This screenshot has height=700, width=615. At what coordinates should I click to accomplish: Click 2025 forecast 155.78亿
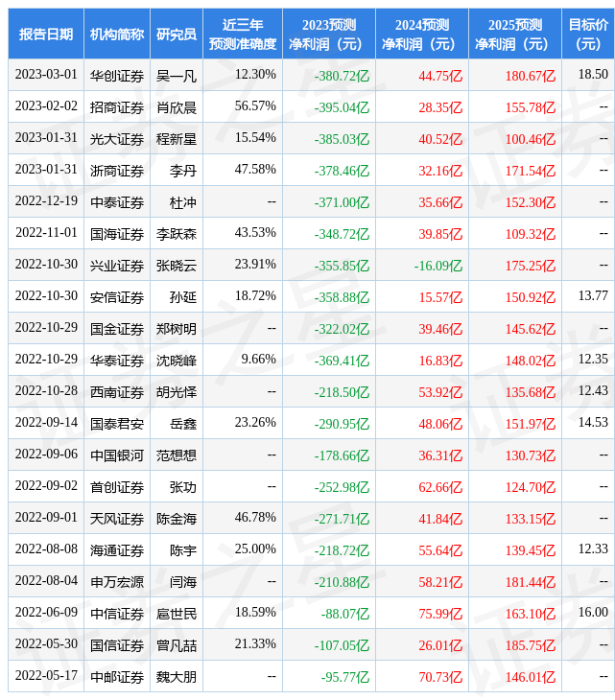coord(531,107)
